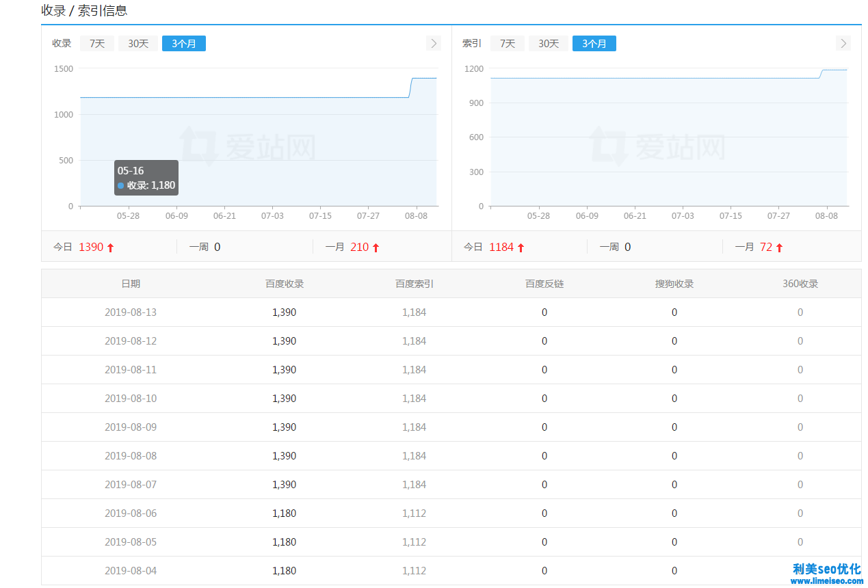Click the date cell 2019-08-13

pos(131,312)
